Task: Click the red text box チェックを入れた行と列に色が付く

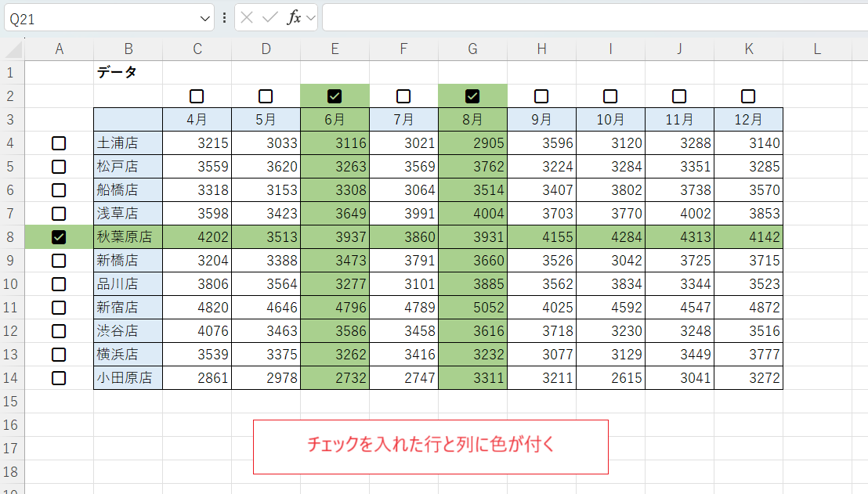Action: click(x=431, y=447)
